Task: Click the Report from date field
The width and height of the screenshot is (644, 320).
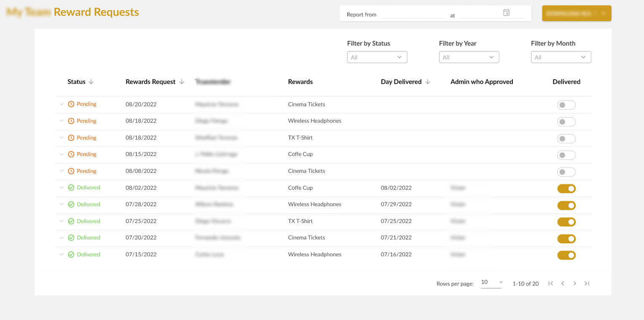Action: [413, 14]
